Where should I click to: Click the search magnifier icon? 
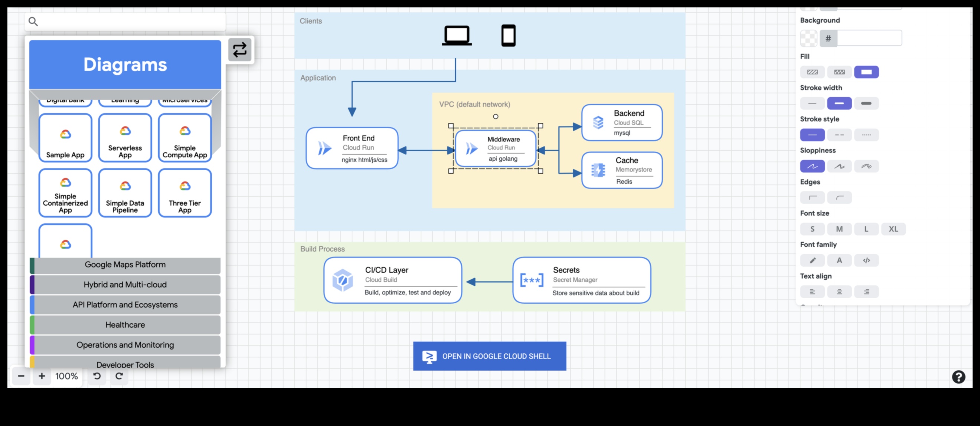(x=33, y=22)
